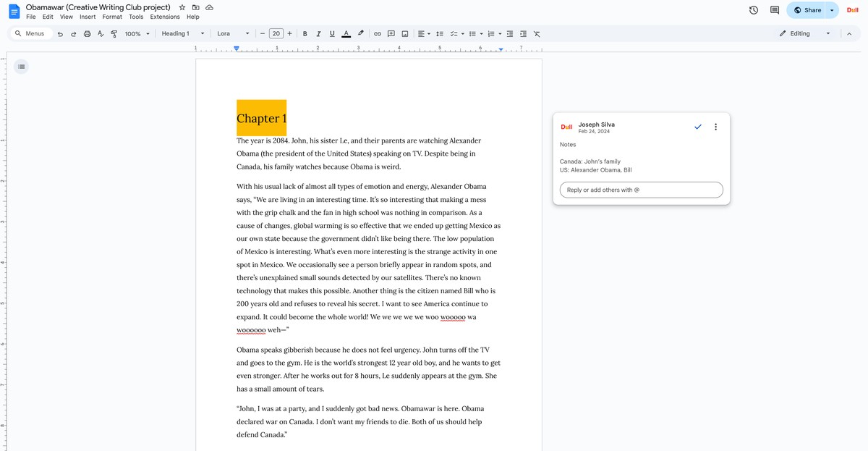Open the Insert menu

click(88, 17)
